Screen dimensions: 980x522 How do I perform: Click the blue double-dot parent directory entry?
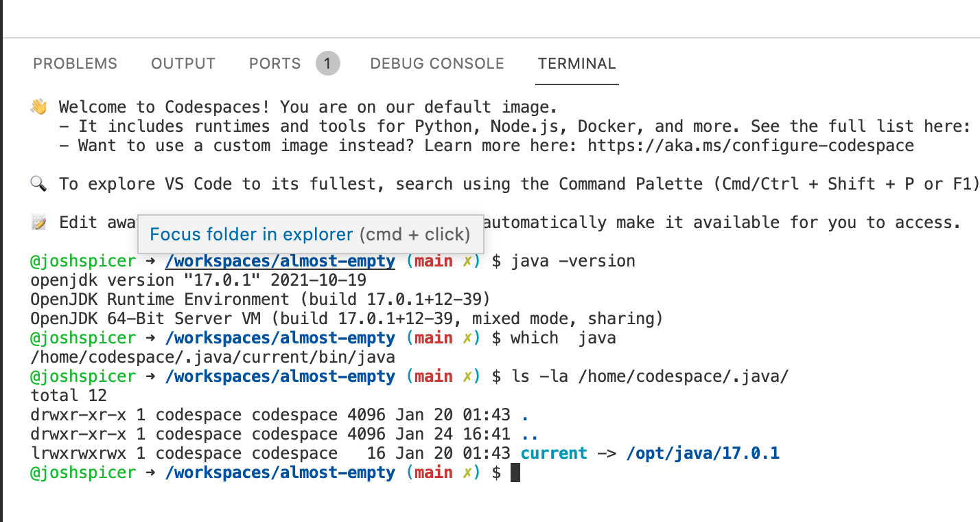click(530, 434)
